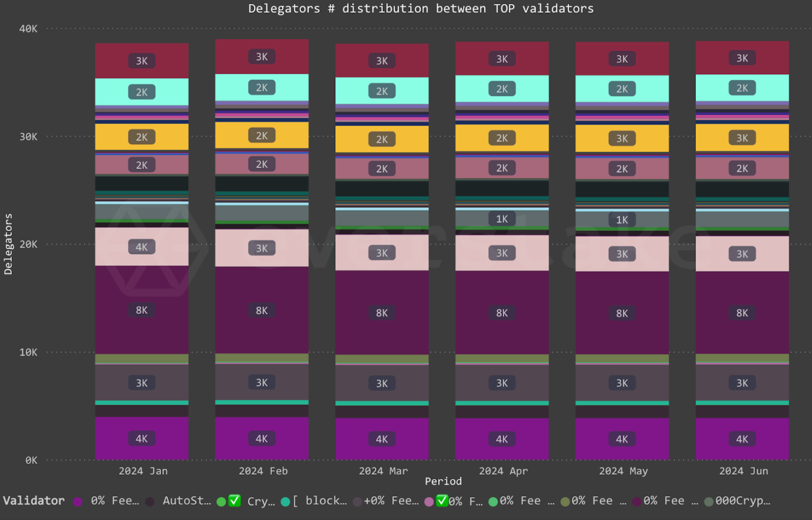
Task: Select the 1K slate gray segment in 2024 May
Action: click(x=622, y=220)
